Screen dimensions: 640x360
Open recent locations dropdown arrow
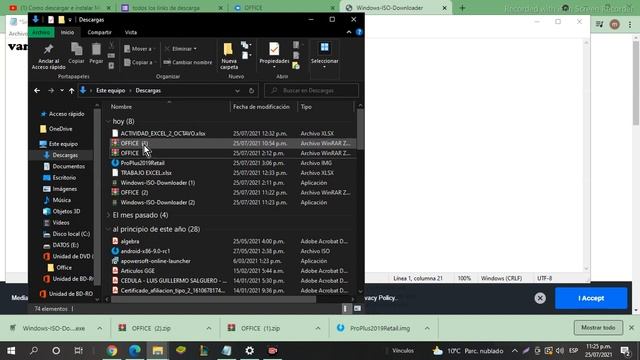62,91
